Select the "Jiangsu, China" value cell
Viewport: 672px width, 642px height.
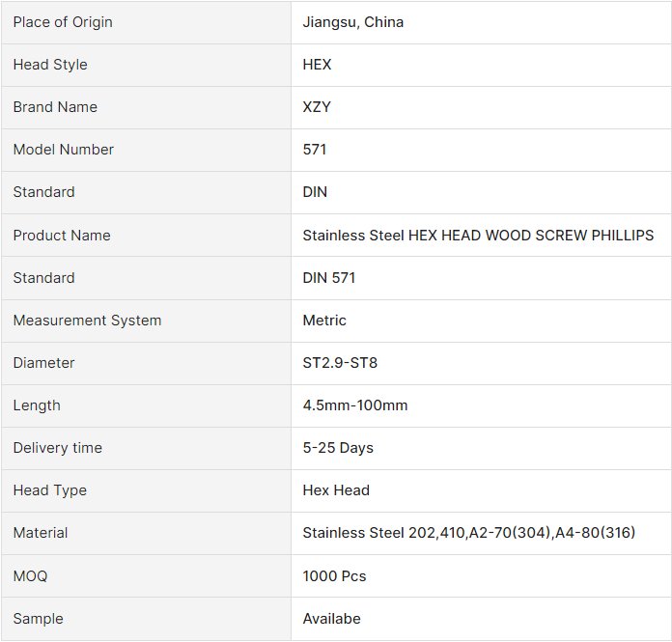(x=353, y=22)
